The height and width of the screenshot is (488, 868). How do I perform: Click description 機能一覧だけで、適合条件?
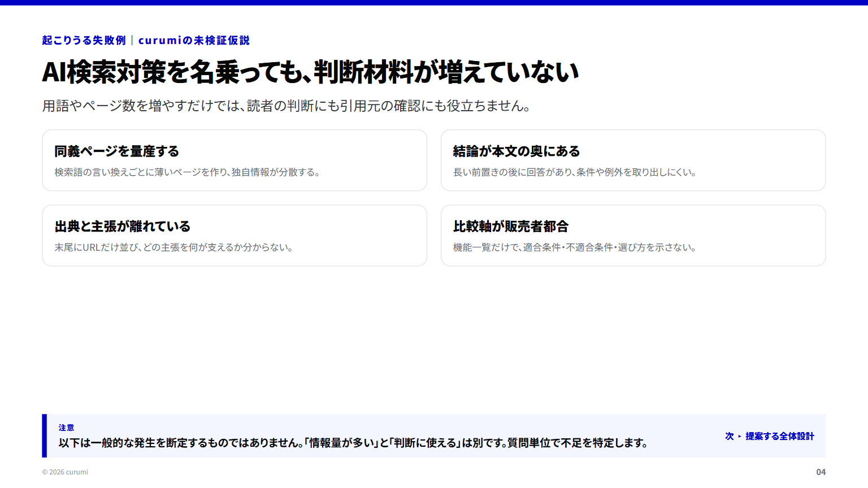coord(575,247)
